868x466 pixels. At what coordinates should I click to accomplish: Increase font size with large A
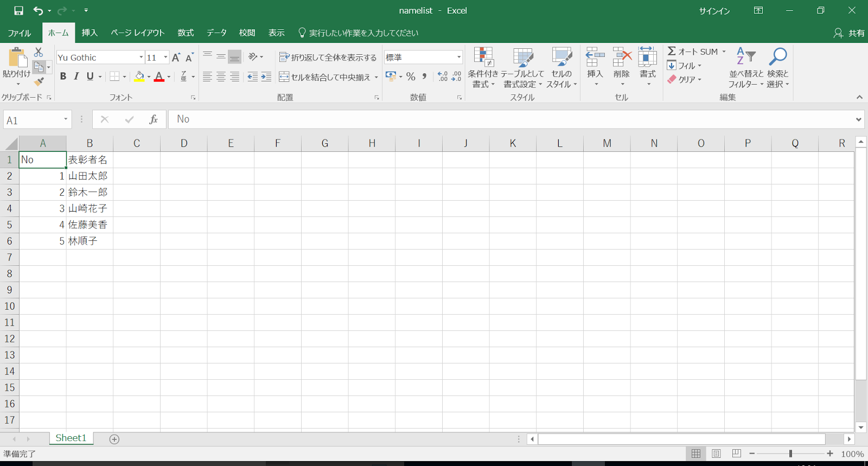[x=176, y=58]
